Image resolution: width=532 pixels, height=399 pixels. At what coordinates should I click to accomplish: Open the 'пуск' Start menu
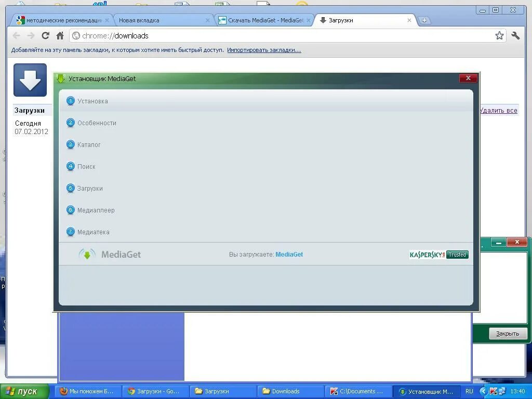click(24, 391)
